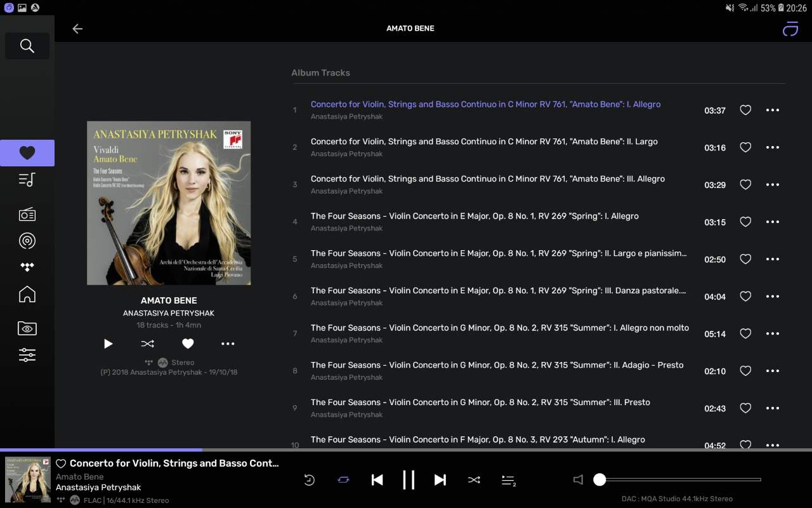
Task: Open more options for Summer III. Presto
Action: click(x=773, y=408)
